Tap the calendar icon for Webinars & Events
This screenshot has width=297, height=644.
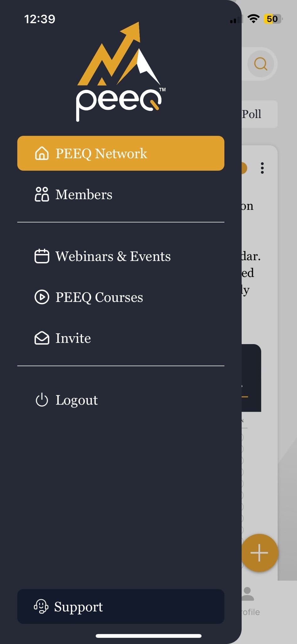(x=42, y=256)
